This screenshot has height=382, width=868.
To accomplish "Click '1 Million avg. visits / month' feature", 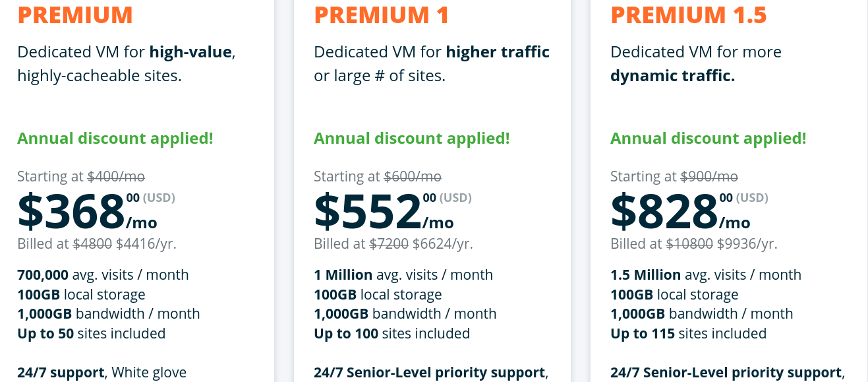I will [403, 275].
